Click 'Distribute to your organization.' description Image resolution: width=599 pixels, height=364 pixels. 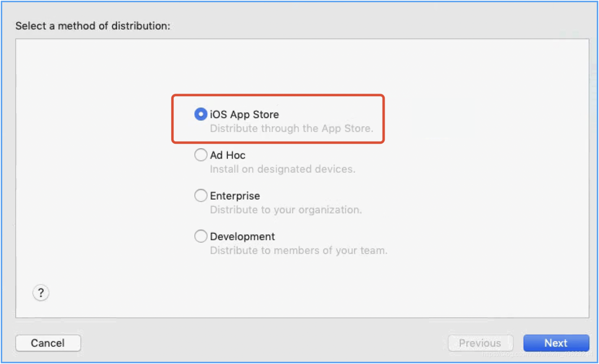pos(286,210)
